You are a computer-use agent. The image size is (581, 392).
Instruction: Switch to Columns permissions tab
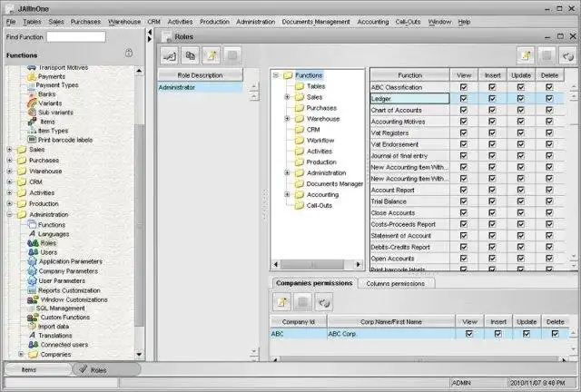click(x=396, y=283)
